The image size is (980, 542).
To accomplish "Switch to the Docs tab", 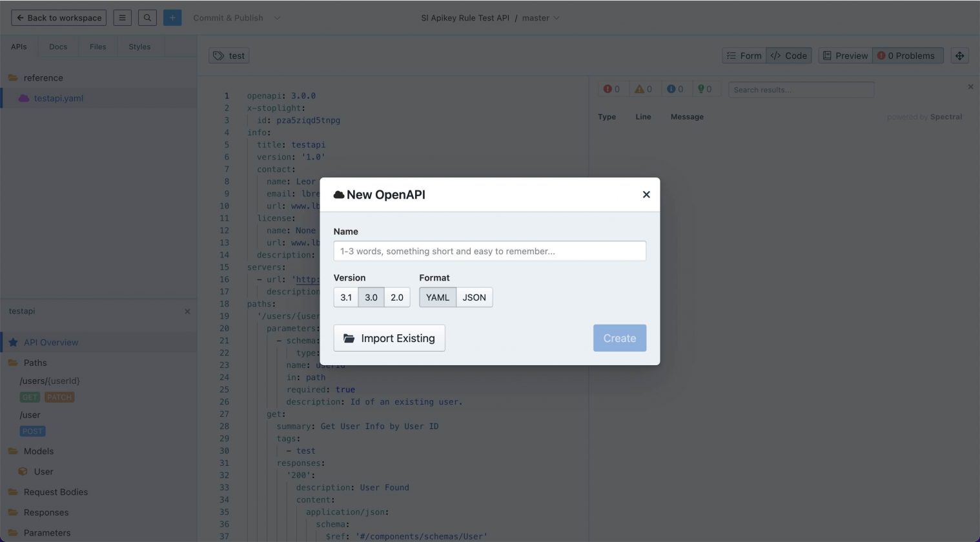I will click(58, 46).
